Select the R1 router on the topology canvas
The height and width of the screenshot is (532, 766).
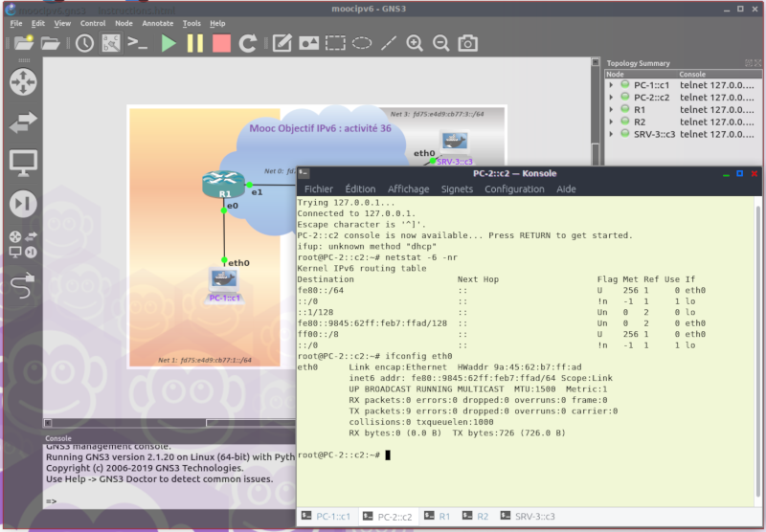pos(223,184)
